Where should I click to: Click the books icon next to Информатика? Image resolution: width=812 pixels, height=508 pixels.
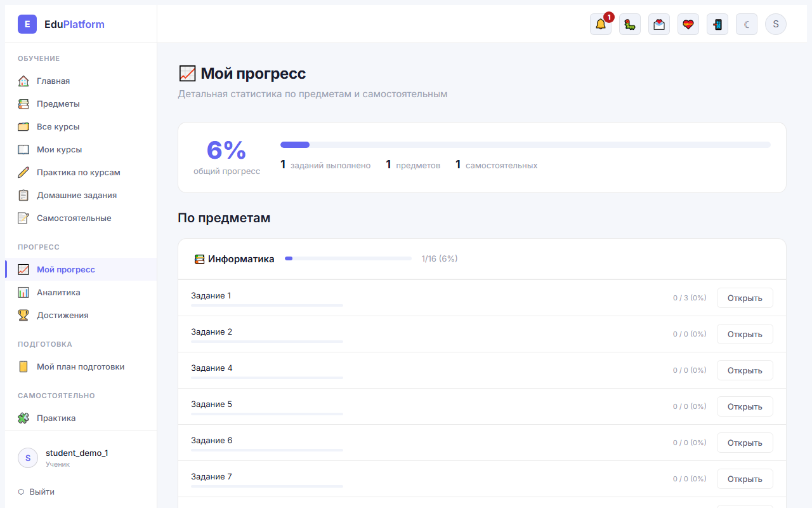coord(199,259)
